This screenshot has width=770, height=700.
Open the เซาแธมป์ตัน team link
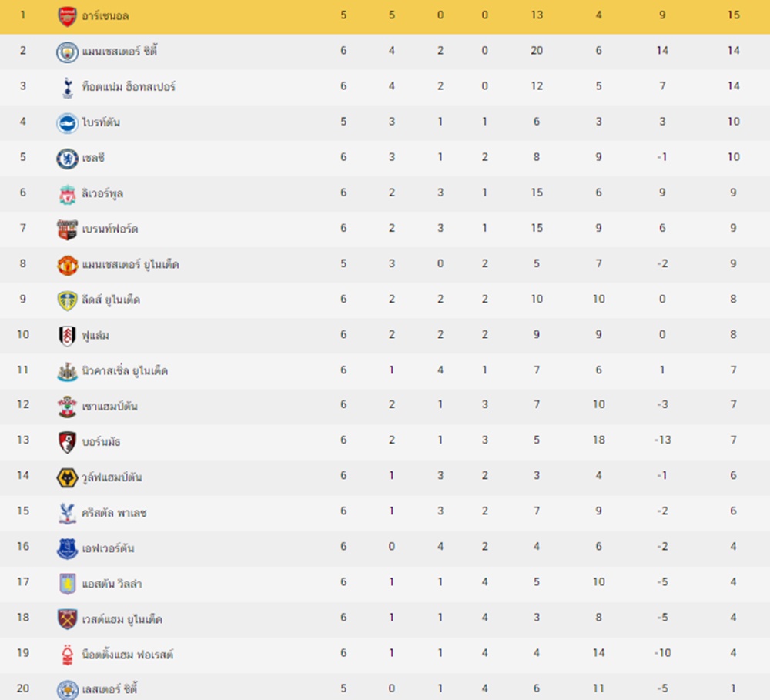click(109, 406)
